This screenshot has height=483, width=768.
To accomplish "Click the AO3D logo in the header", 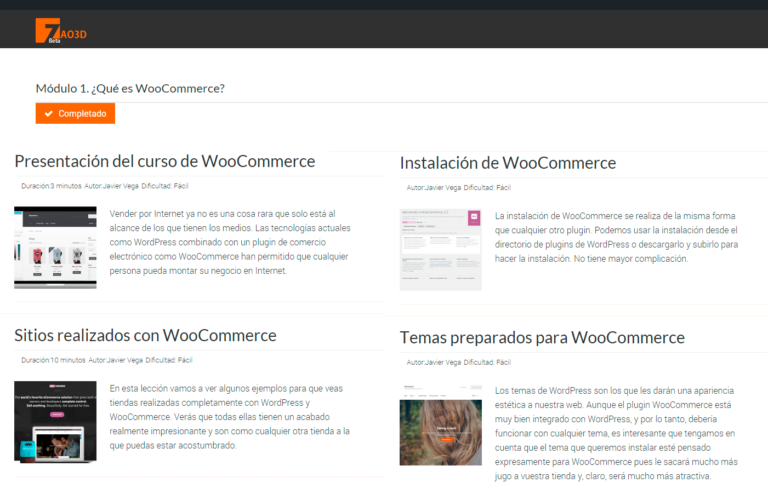I will [x=61, y=31].
